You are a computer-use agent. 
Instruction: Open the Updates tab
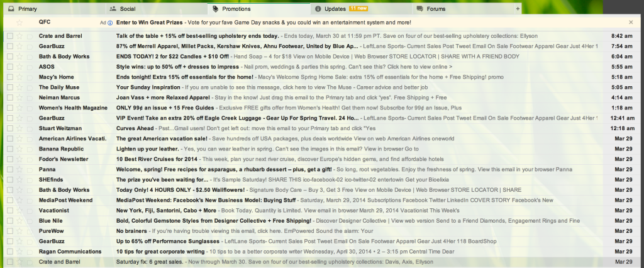(361, 9)
